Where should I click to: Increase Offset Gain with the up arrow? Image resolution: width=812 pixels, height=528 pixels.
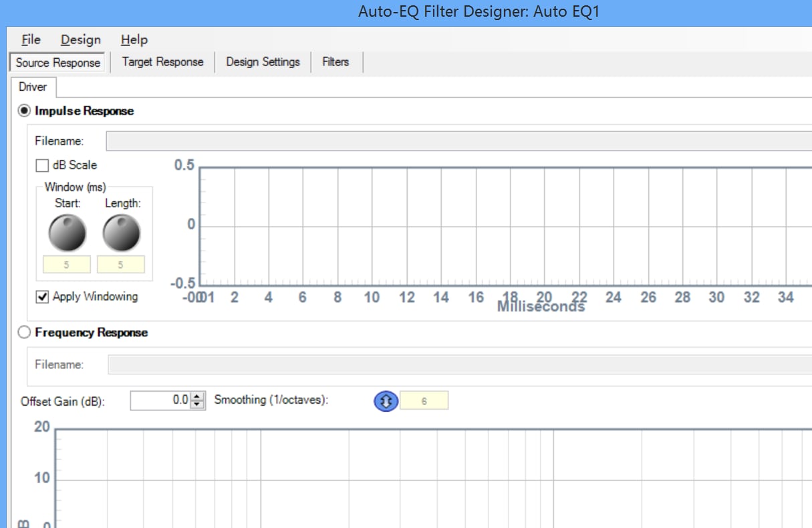[x=198, y=396]
